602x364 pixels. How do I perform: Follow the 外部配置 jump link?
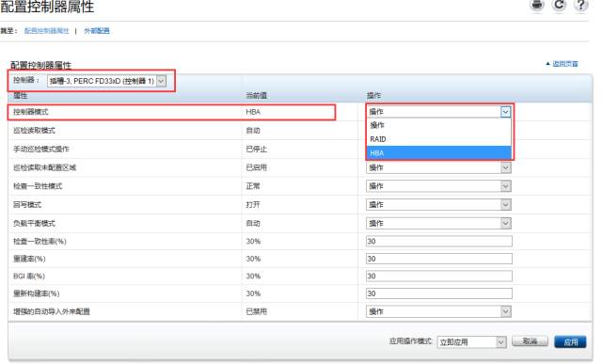(x=97, y=31)
